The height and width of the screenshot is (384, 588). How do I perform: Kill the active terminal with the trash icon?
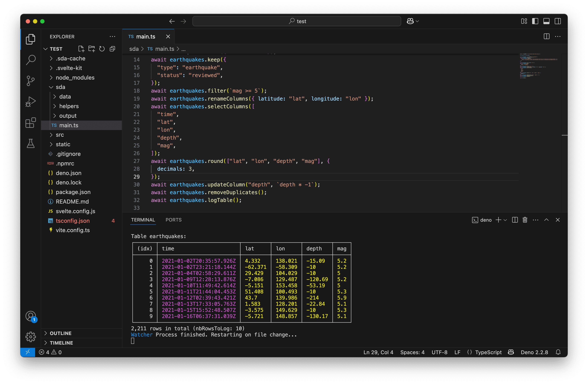(x=525, y=220)
